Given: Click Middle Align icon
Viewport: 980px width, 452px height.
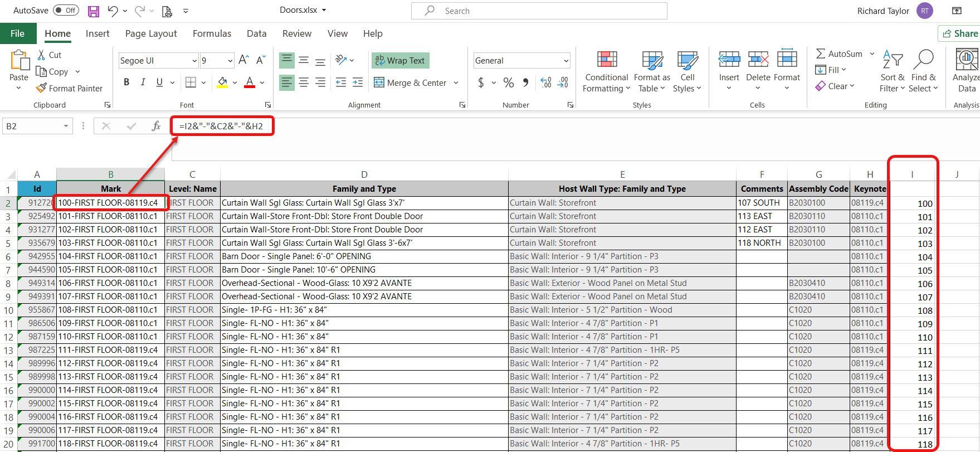Looking at the screenshot, I should coord(304,60).
